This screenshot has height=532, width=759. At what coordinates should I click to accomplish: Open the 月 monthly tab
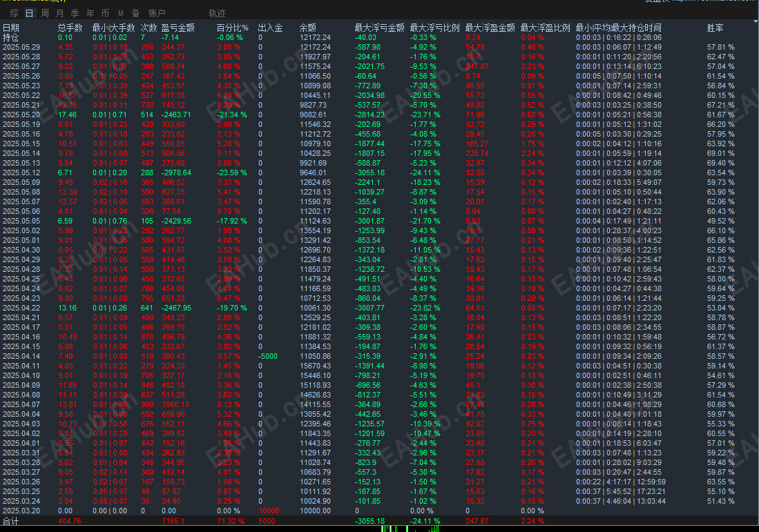[x=59, y=13]
